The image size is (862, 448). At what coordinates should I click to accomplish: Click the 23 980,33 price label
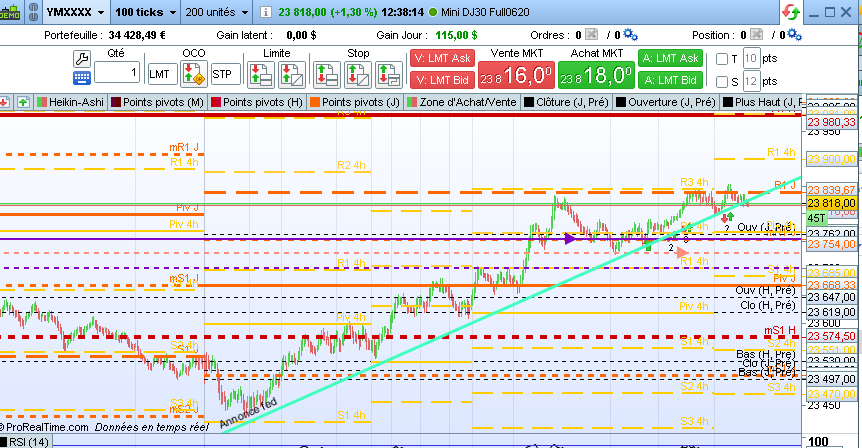click(x=831, y=122)
